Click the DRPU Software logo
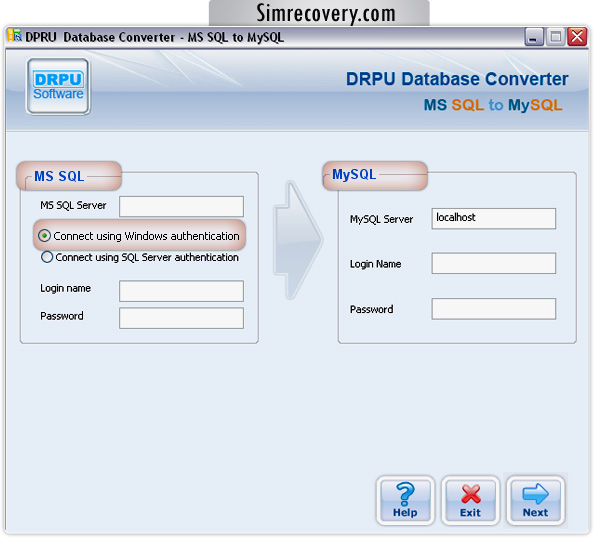594x538 pixels. 58,86
